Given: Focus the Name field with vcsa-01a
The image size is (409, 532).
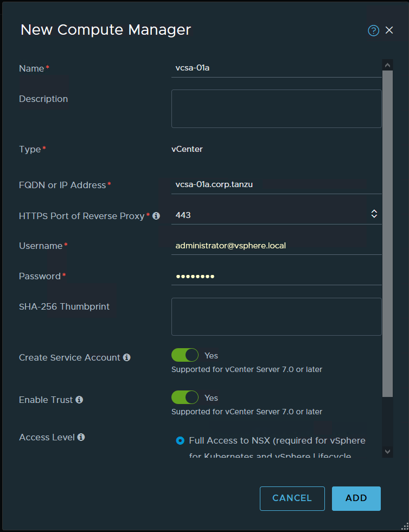Looking at the screenshot, I should pos(276,68).
